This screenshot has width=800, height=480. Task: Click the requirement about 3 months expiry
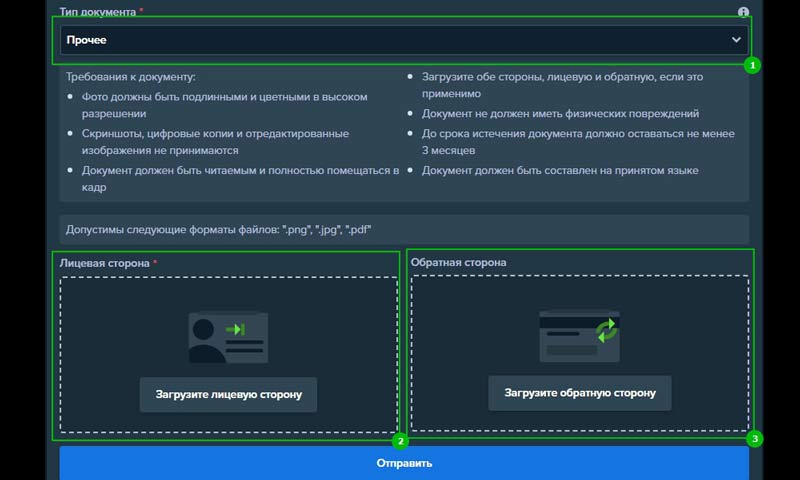(x=578, y=141)
